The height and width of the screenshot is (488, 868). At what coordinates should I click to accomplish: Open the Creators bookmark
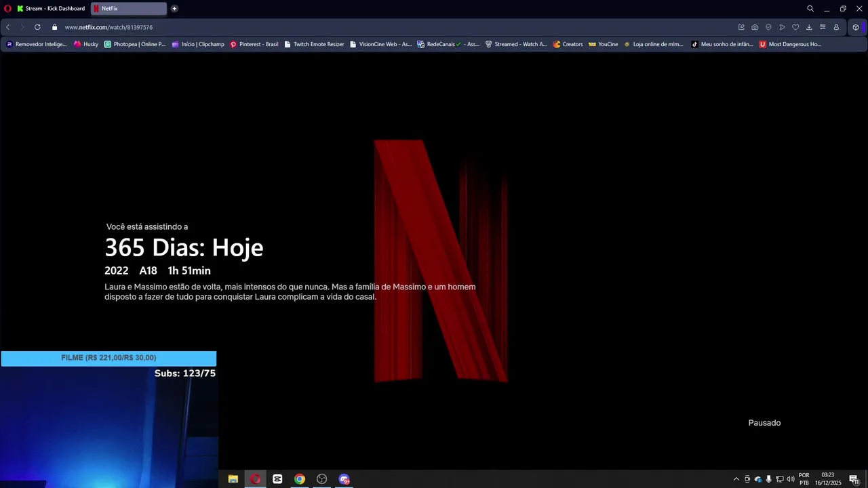(568, 44)
